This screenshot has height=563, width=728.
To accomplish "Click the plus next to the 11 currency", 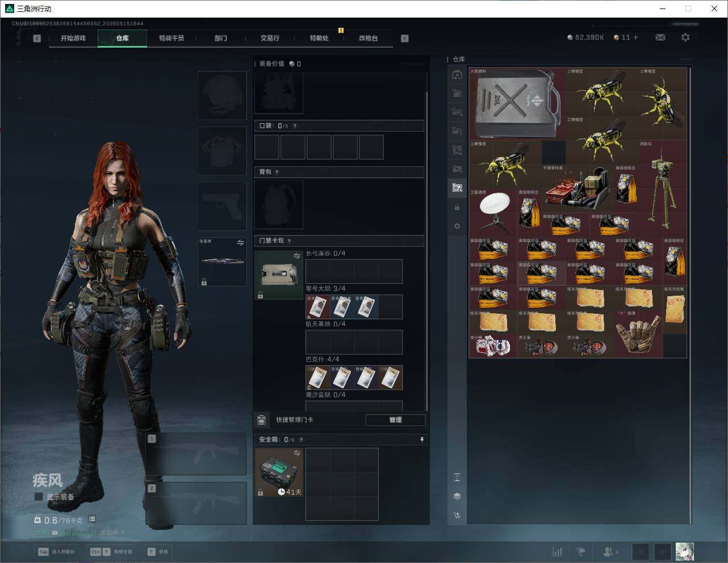I will click(635, 37).
